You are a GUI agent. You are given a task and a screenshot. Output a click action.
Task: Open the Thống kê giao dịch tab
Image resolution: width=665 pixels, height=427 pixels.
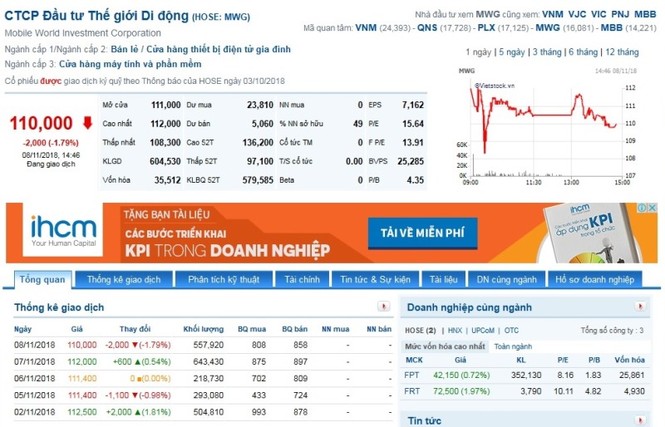click(124, 279)
